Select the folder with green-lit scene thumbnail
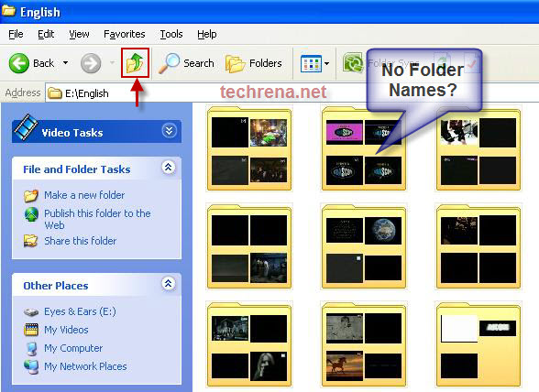539x392 pixels. click(x=249, y=148)
